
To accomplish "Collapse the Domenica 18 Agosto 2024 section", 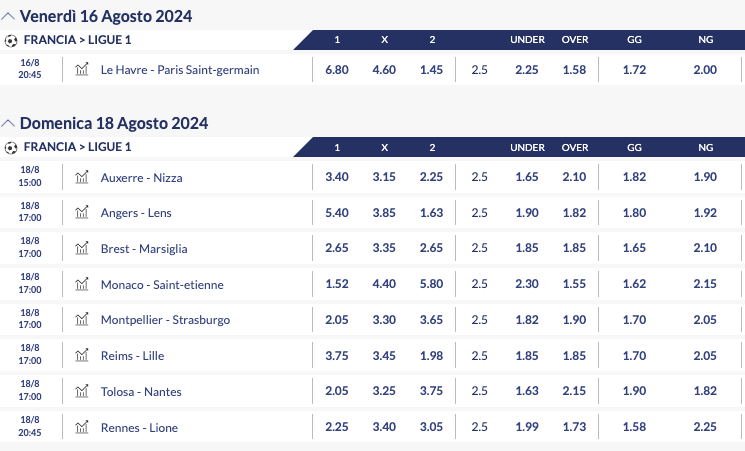I will (x=9, y=124).
